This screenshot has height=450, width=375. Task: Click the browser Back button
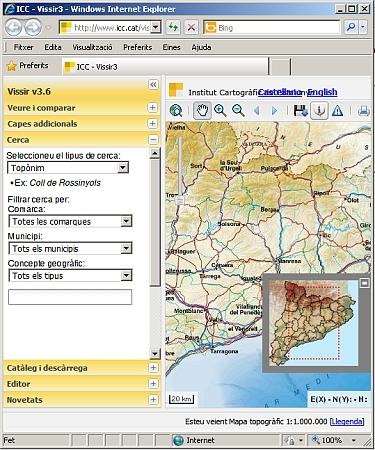14,28
